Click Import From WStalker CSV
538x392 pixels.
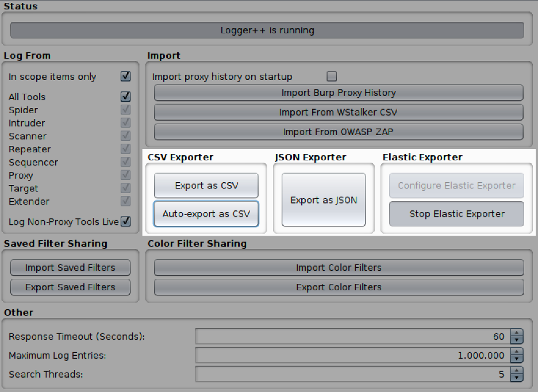tap(339, 112)
